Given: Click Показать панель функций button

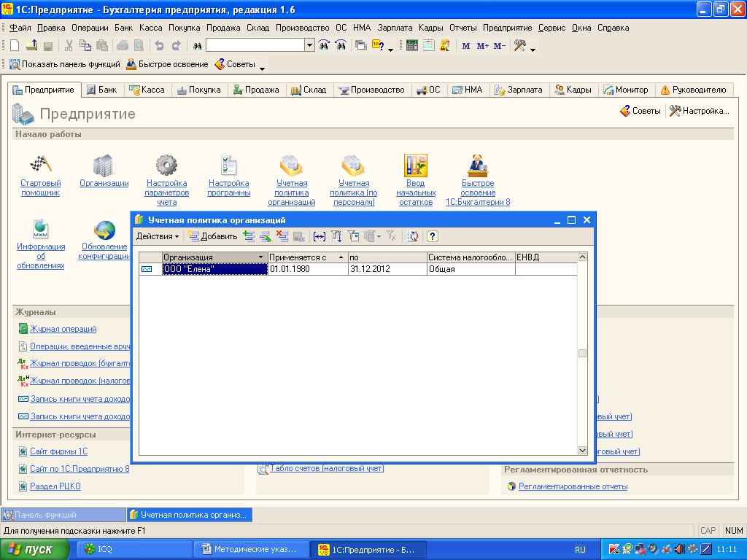Looking at the screenshot, I should coord(65,64).
